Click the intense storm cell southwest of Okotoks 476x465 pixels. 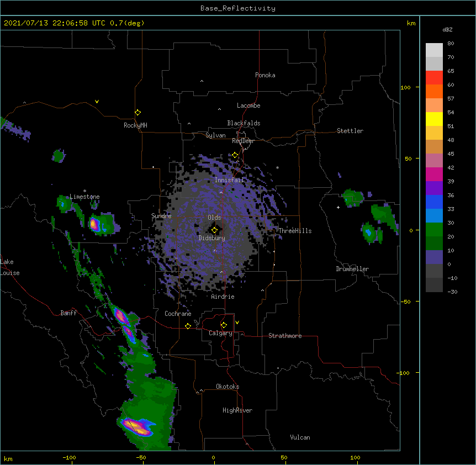point(136,426)
